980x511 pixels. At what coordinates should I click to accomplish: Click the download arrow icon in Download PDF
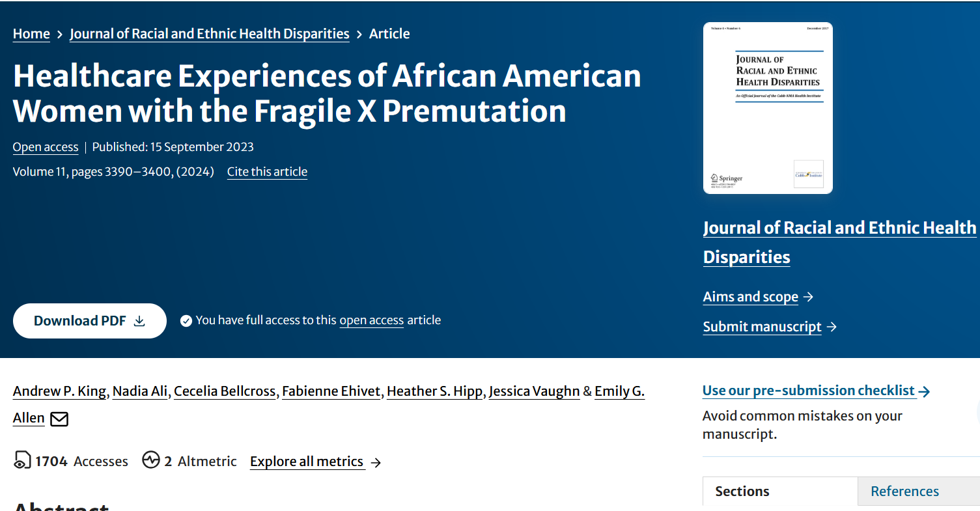coord(139,321)
